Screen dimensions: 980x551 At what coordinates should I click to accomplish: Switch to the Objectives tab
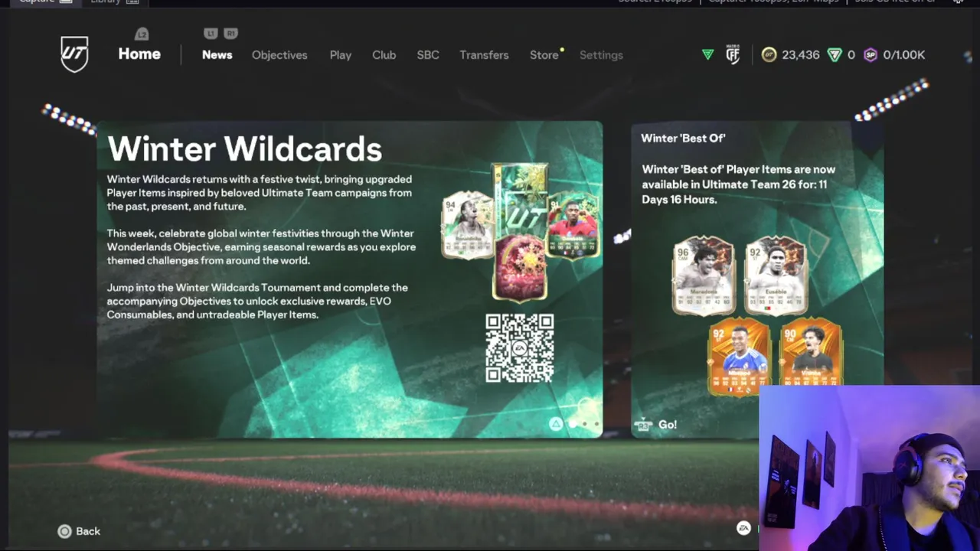click(279, 55)
